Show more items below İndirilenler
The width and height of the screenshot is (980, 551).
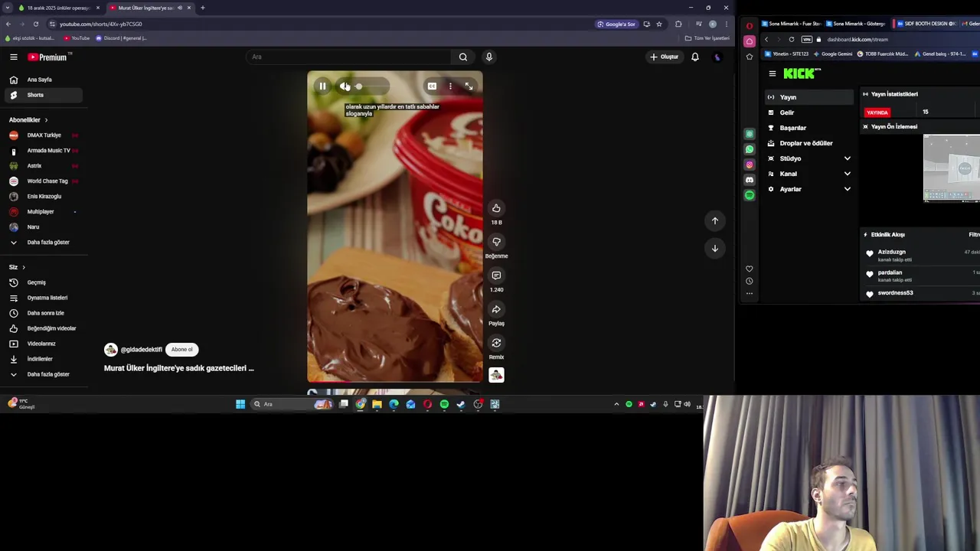point(42,374)
